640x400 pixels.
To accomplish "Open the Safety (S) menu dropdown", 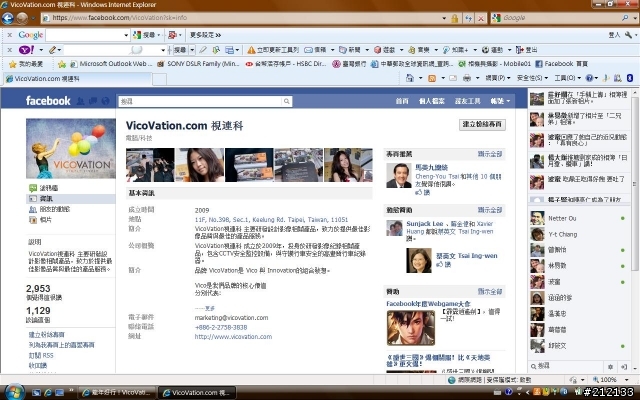I will point(532,78).
